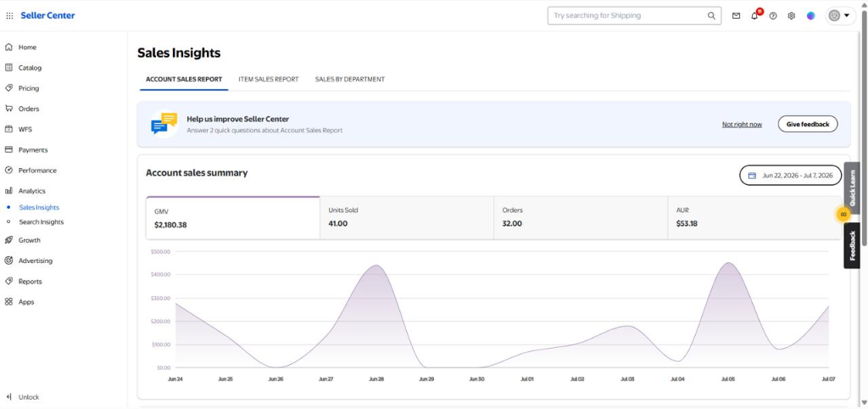
Task: Open the notifications bell icon
Action: [754, 15]
